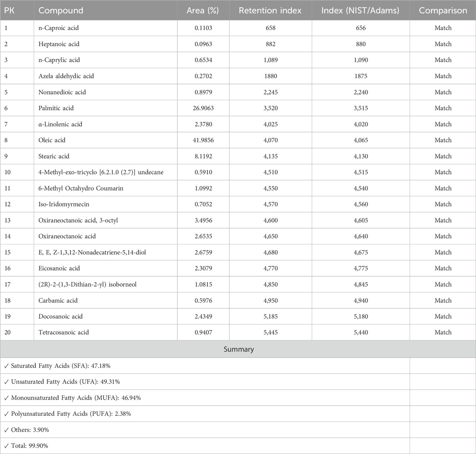Click retention index value '4,070'
Viewport: 476px width, 454px height.
271,140
